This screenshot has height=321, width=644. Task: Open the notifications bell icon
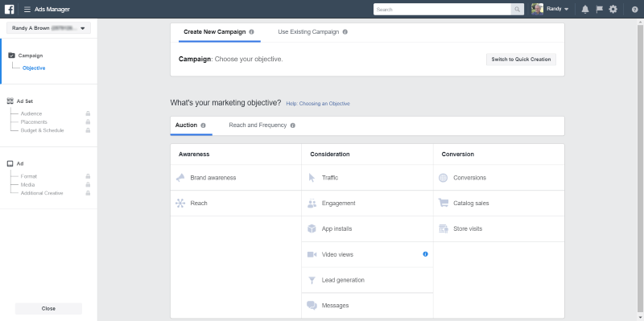pyautogui.click(x=585, y=10)
